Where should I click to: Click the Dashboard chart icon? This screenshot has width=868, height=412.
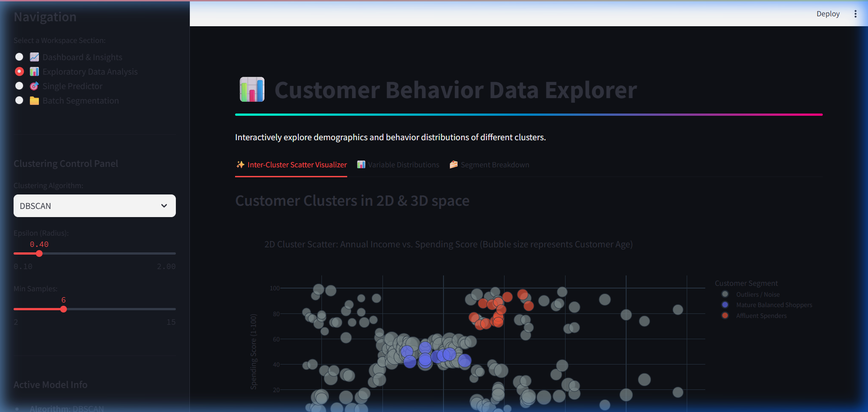tap(34, 57)
